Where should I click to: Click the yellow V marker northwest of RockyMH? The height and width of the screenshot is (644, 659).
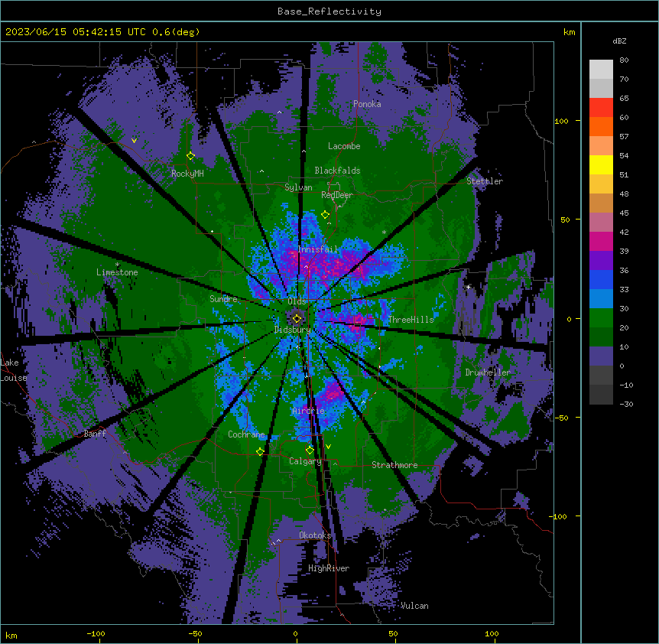click(134, 141)
